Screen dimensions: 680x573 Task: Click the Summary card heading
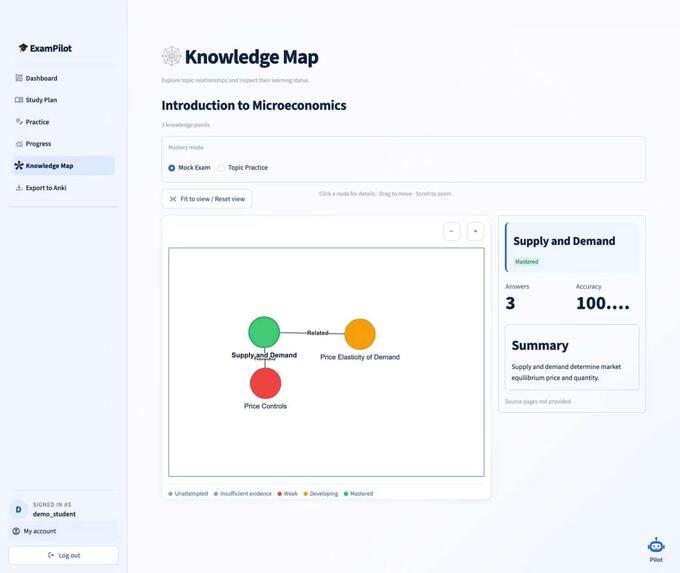tap(540, 346)
